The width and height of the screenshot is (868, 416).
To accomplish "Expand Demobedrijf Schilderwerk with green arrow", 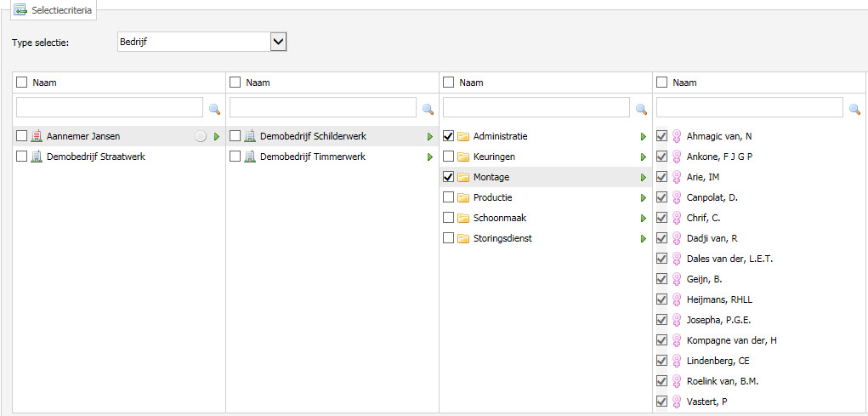I will coord(429,136).
